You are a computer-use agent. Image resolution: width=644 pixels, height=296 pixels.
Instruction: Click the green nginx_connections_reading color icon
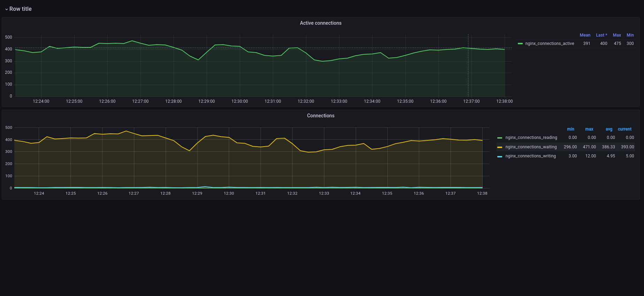coord(500,138)
